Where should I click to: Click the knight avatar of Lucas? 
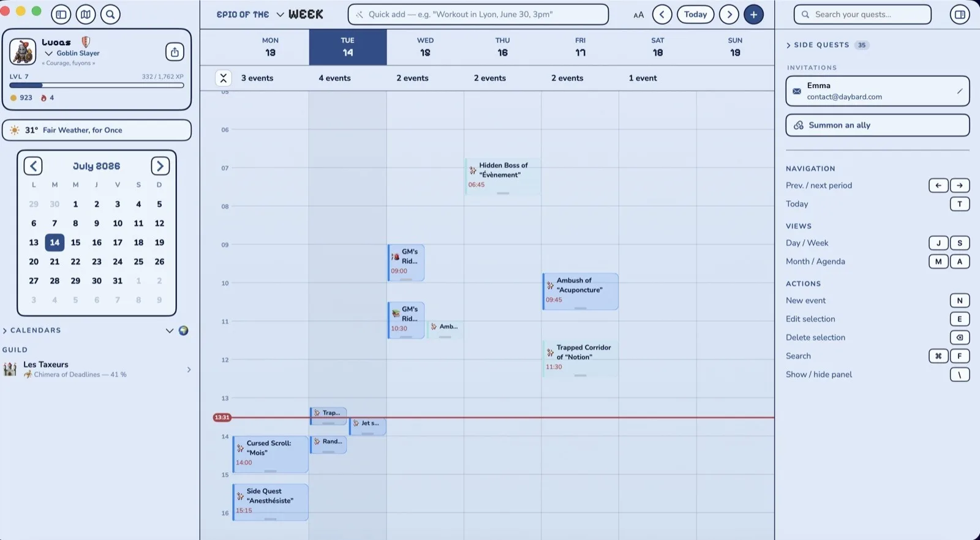(23, 52)
